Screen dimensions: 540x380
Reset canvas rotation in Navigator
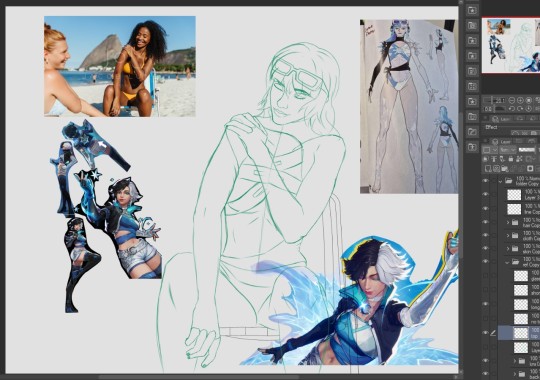pos(529,109)
